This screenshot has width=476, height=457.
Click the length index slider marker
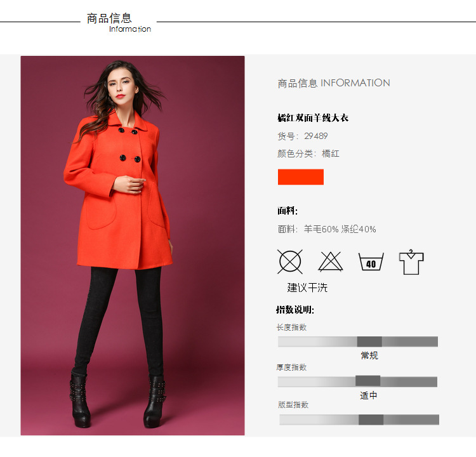click(x=369, y=341)
